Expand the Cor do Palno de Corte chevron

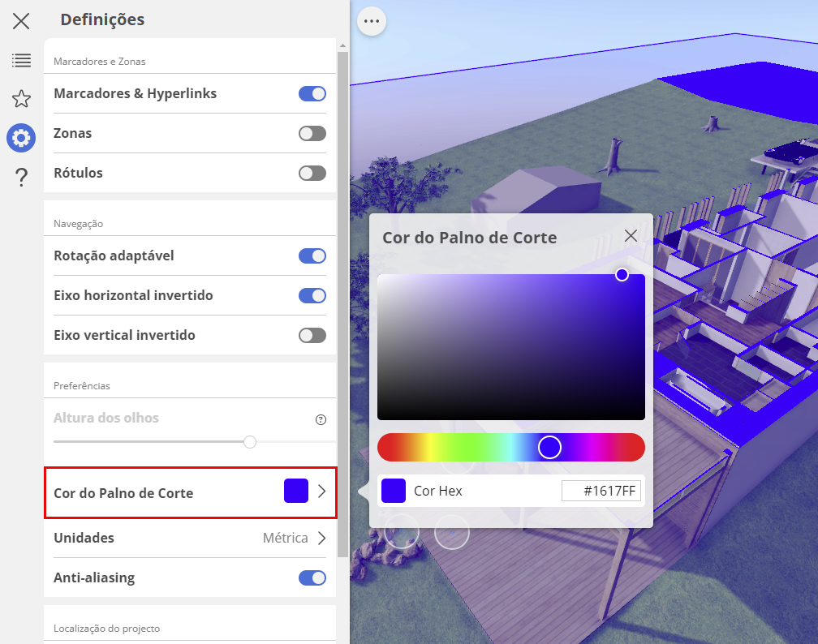click(x=322, y=492)
